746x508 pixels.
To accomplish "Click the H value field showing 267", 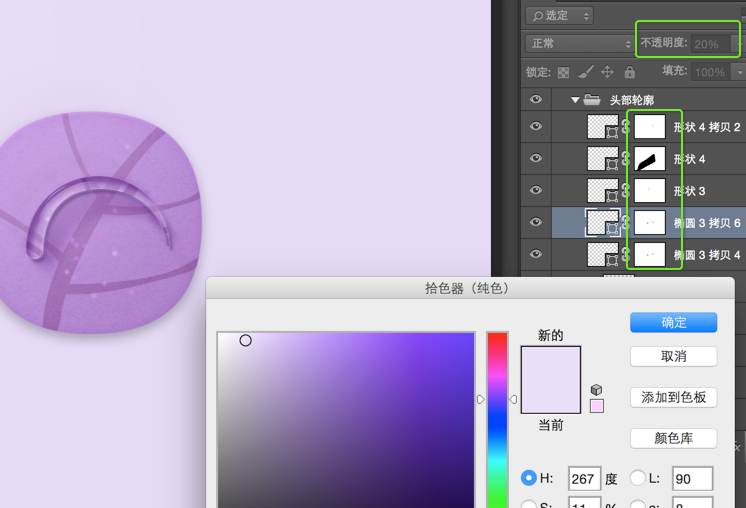I will (584, 479).
